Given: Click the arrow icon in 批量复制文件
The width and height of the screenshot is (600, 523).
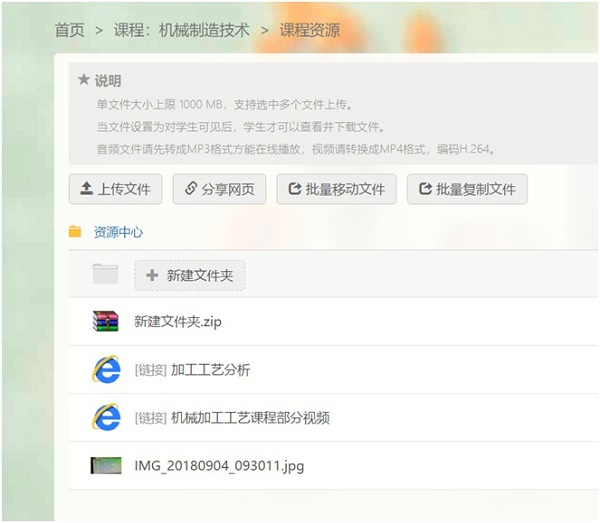Looking at the screenshot, I should [425, 189].
